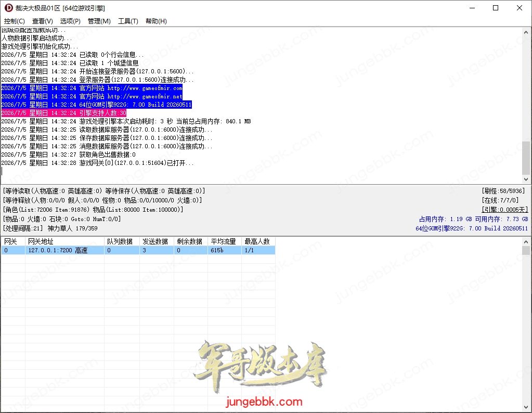Click the log panel scrollbar thumb
Image resolution: width=532 pixels, height=413 pixels.
526,158
